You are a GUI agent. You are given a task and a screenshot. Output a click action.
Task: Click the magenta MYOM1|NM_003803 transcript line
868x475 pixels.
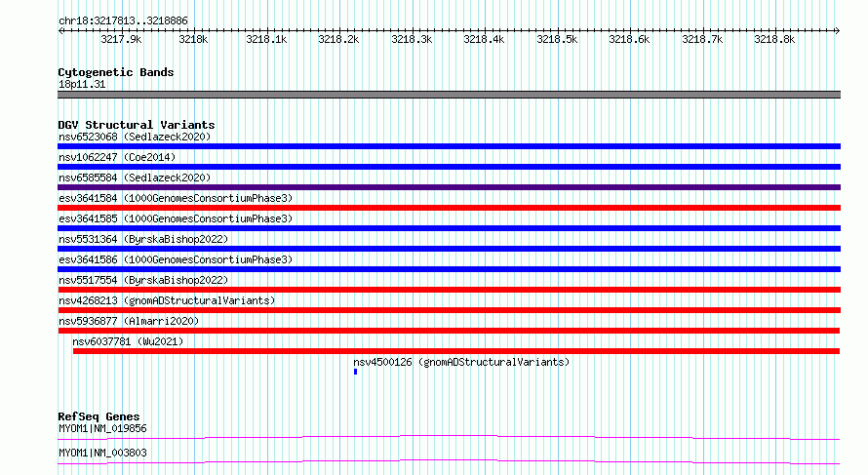[449, 461]
